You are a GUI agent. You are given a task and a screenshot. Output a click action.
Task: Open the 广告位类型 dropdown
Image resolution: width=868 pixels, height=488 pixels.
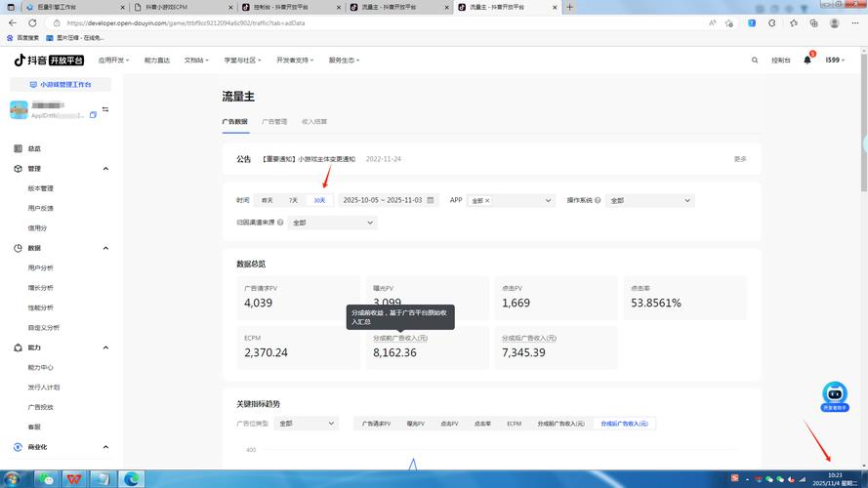point(306,424)
